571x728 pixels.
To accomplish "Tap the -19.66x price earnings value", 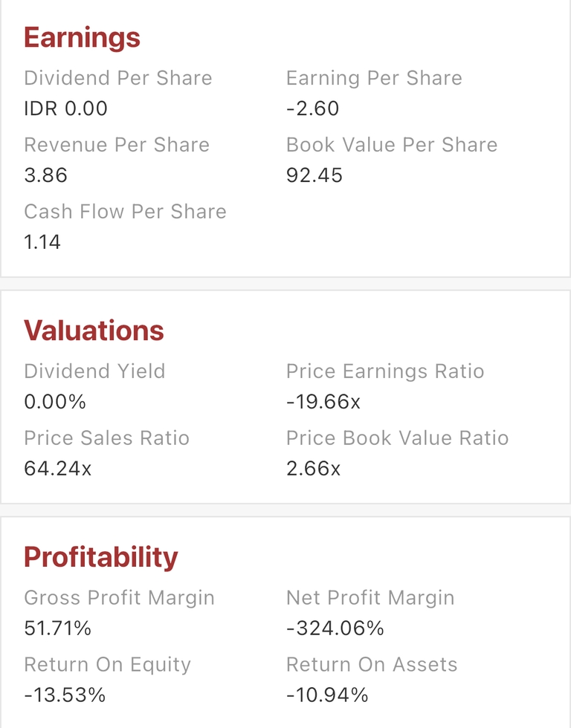I will tap(323, 402).
